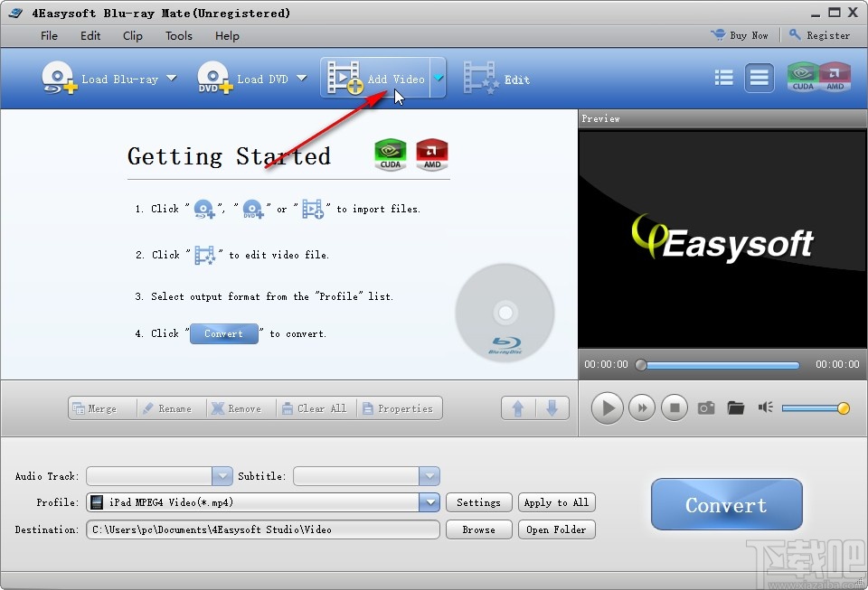Click the Properties button

pyautogui.click(x=400, y=408)
